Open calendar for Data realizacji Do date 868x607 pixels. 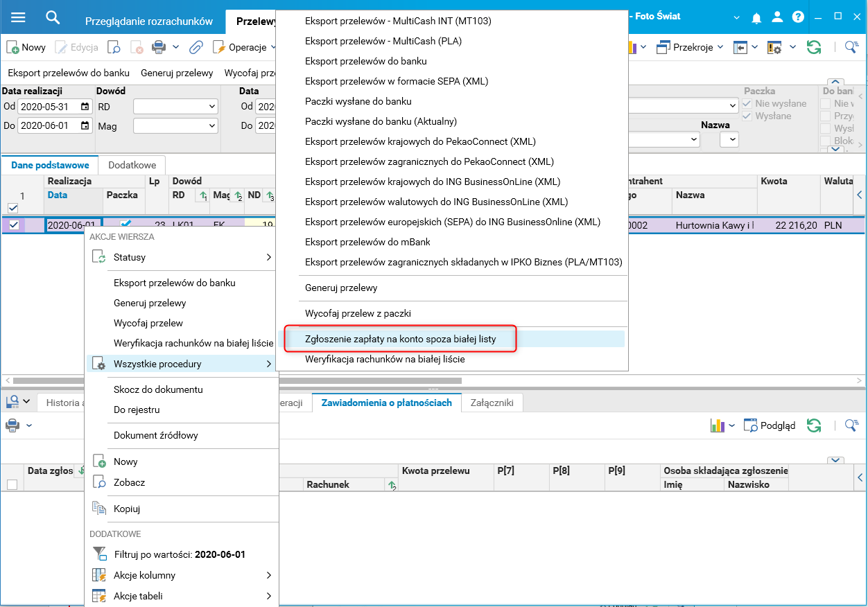[x=85, y=126]
